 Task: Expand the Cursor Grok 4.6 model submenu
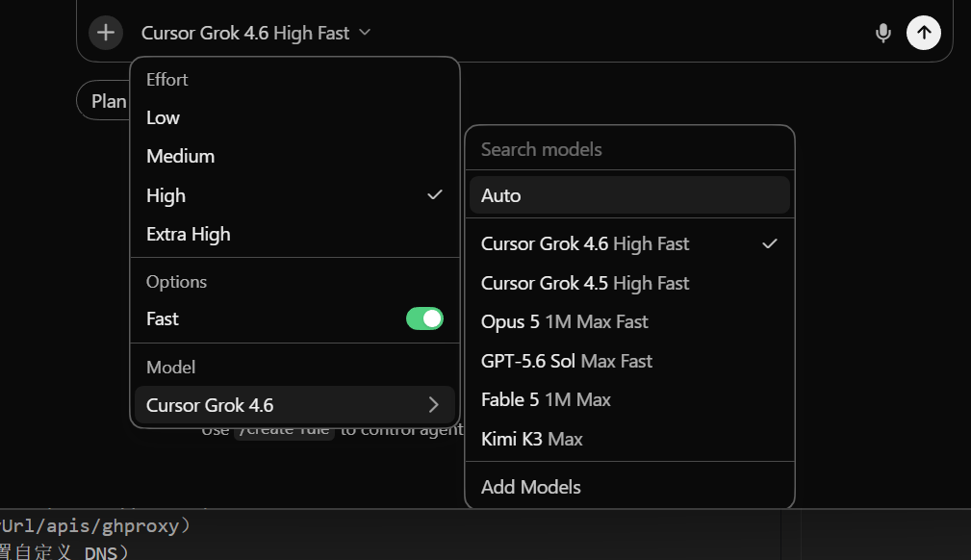(x=294, y=405)
